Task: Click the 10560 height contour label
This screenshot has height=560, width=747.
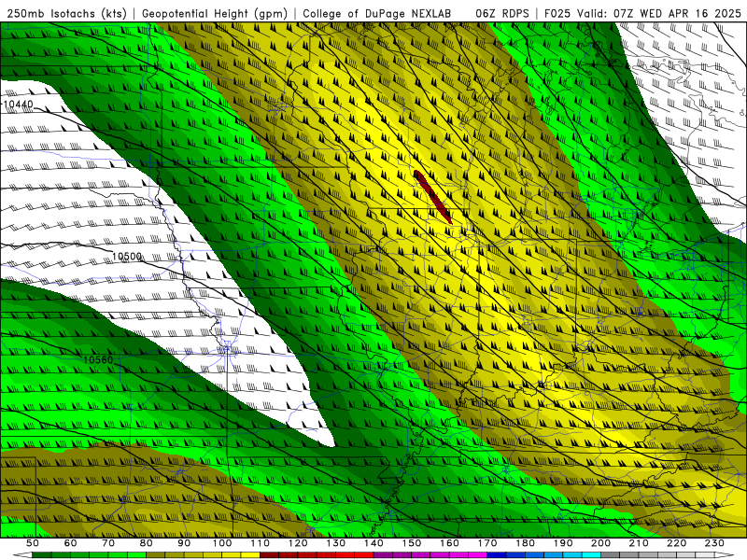Action: pos(98,360)
